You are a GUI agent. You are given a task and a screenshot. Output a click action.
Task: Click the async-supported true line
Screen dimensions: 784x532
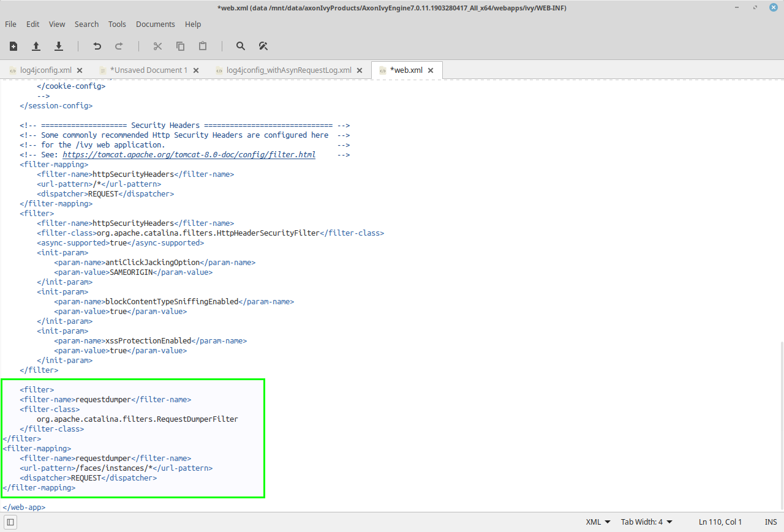coord(120,243)
